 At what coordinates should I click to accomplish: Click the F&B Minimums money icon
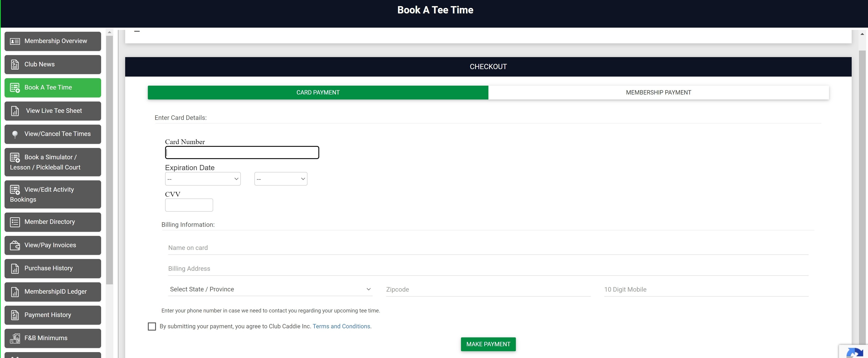(x=15, y=338)
